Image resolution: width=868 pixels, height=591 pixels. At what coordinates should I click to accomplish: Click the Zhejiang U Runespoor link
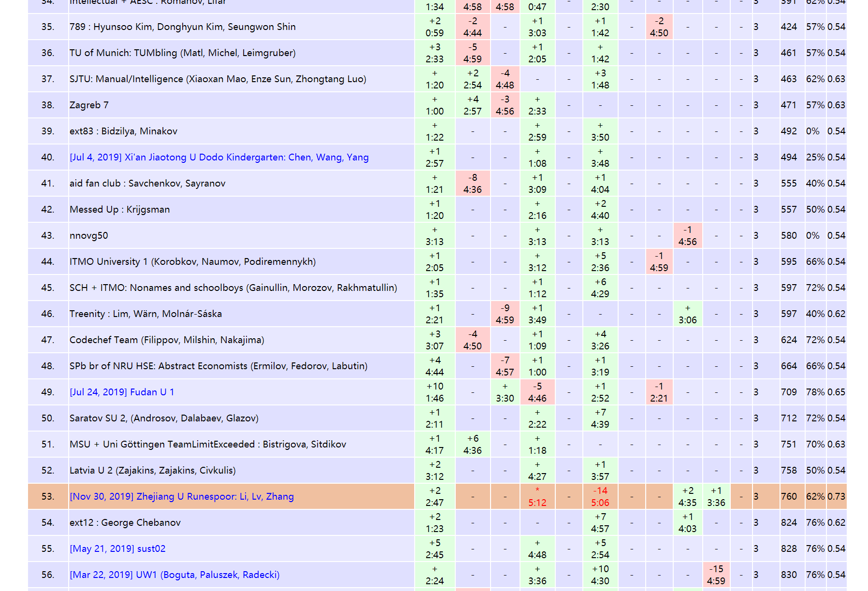[182, 497]
